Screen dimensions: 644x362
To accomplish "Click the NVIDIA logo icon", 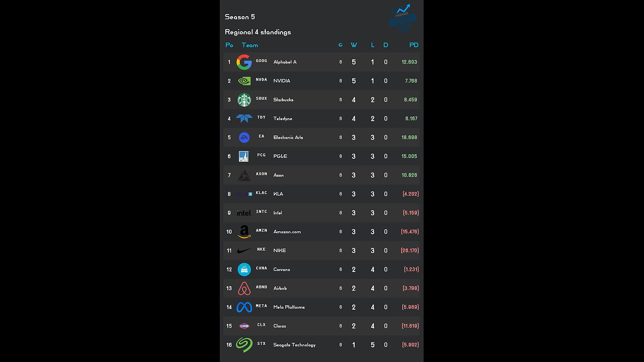I will (x=244, y=81).
